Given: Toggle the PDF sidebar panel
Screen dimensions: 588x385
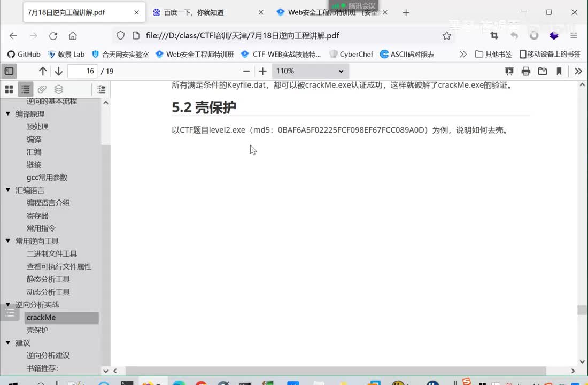Looking at the screenshot, I should click(x=9, y=71).
